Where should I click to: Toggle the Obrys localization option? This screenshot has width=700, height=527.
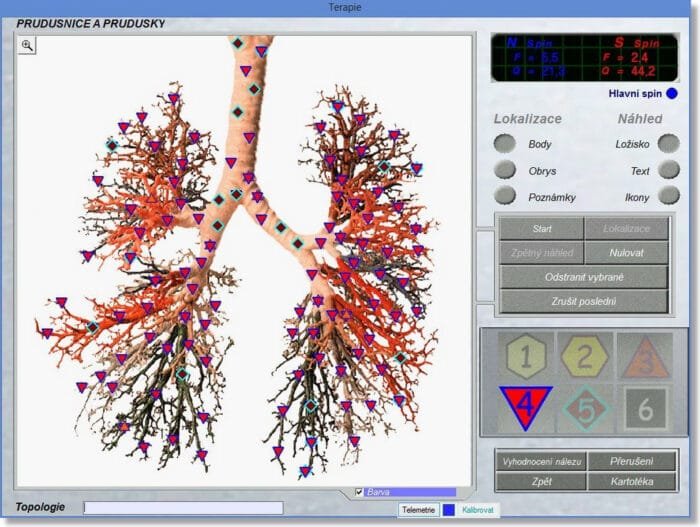(x=505, y=170)
